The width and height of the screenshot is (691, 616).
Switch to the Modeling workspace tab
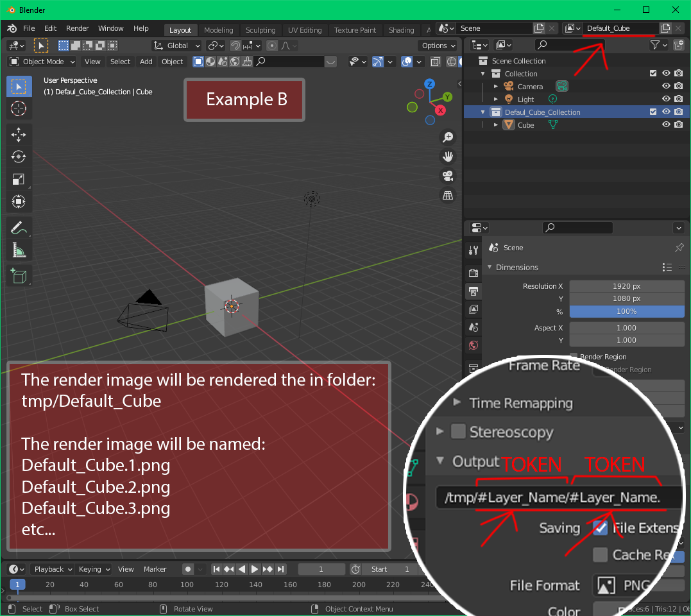click(219, 30)
